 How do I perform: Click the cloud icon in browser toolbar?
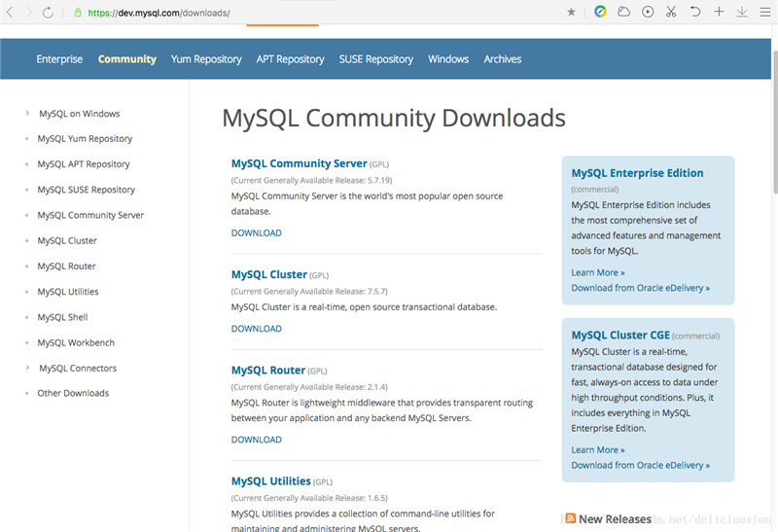624,12
